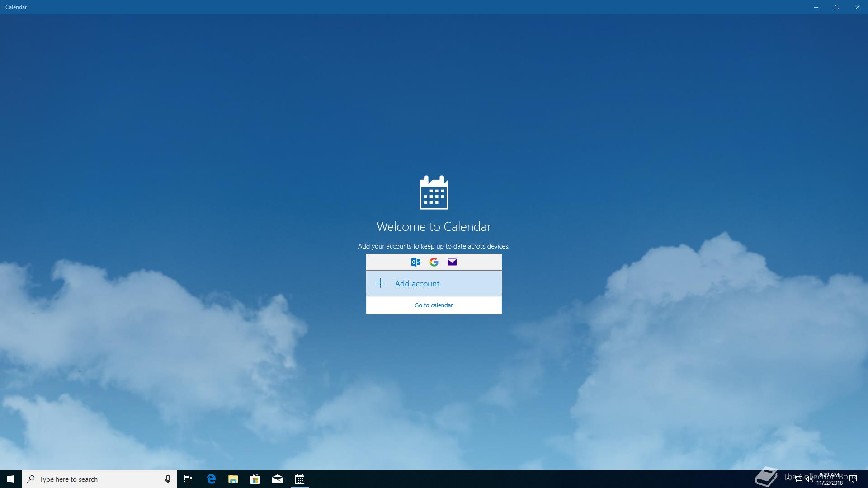Click the purple mail envelope icon
868x488 pixels.
coord(452,262)
